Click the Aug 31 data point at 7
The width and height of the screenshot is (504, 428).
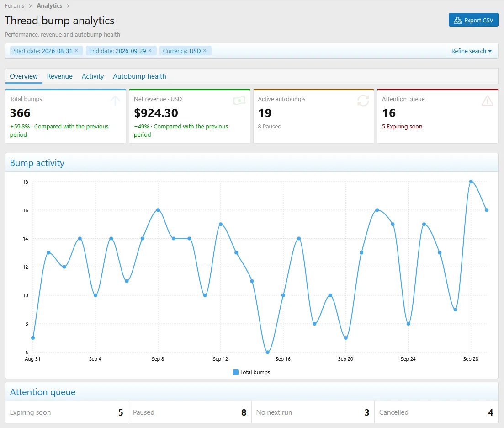(33, 338)
